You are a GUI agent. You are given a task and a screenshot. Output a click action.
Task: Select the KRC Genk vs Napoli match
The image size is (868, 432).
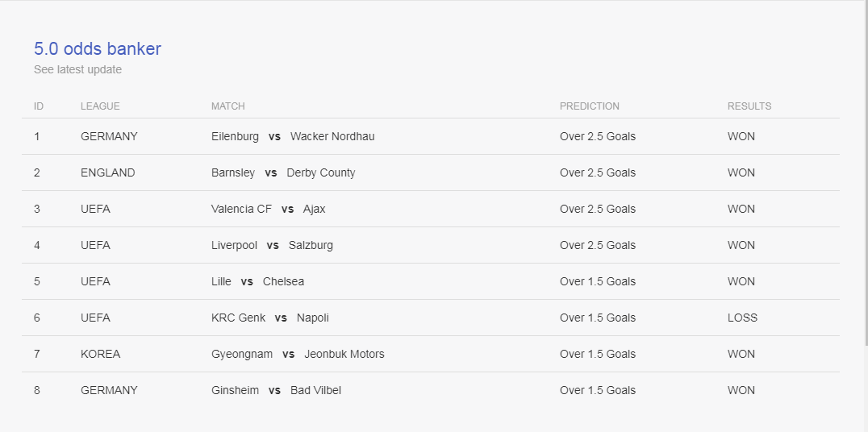[270, 318]
